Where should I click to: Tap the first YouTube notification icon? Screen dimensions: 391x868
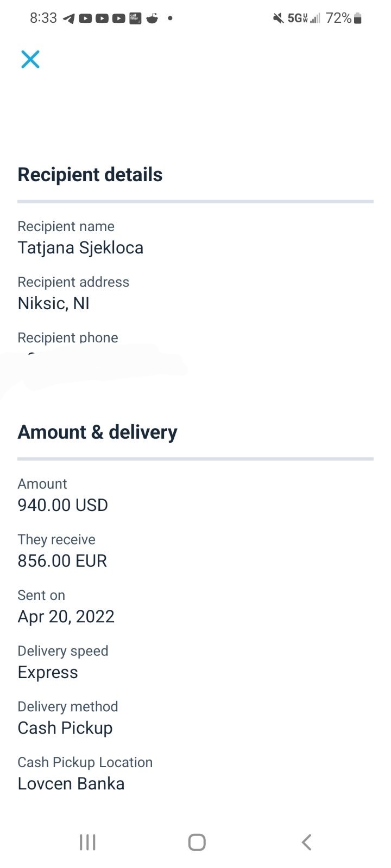point(85,18)
